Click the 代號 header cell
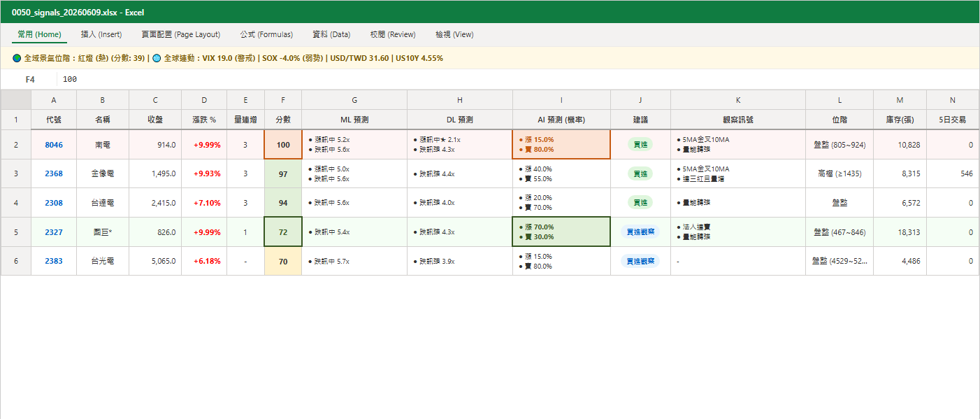The width and height of the screenshot is (980, 419). pos(54,120)
